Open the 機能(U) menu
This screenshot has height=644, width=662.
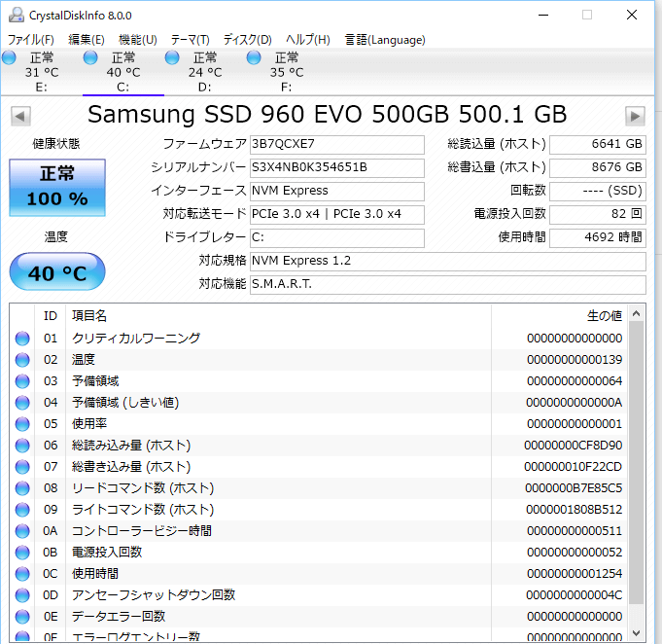tap(138, 40)
